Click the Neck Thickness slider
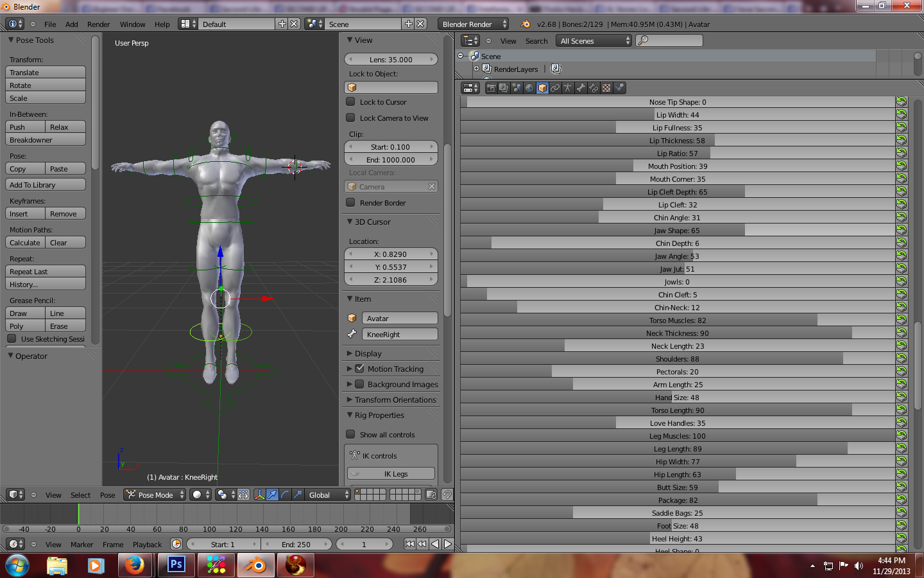Screen dimensions: 924x578 (x=677, y=333)
